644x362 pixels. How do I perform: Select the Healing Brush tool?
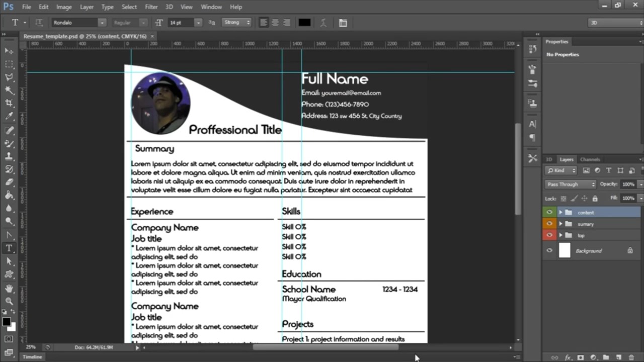(9, 130)
